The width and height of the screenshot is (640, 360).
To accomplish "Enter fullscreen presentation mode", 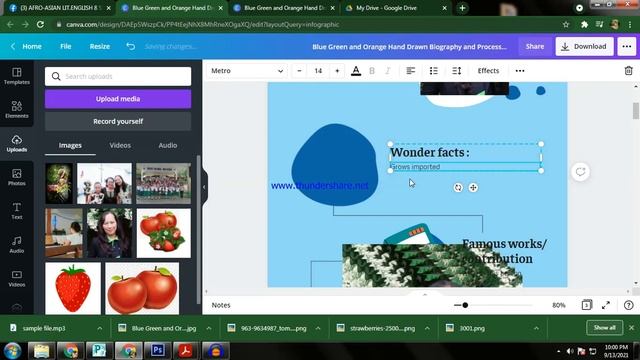I will pyautogui.click(x=606, y=305).
